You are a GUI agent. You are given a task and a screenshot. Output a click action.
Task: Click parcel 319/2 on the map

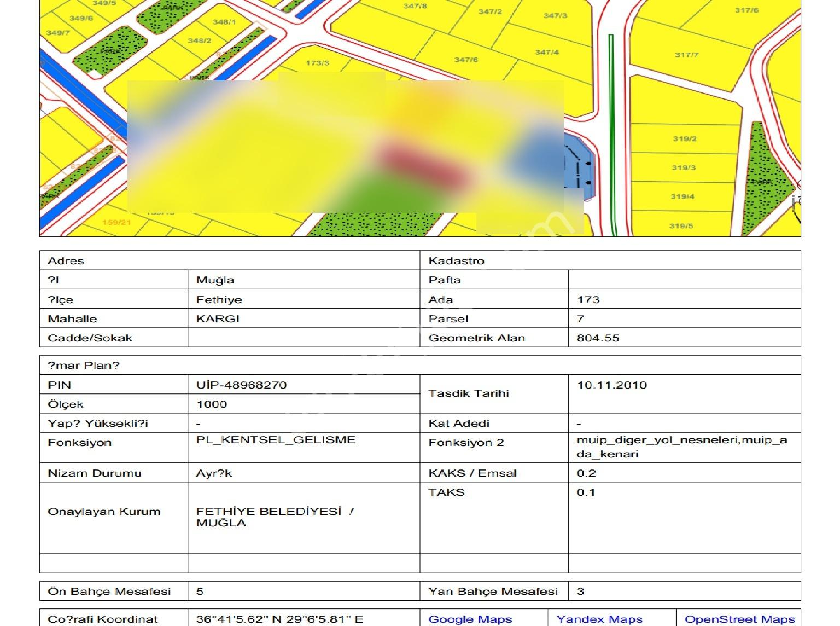685,139
